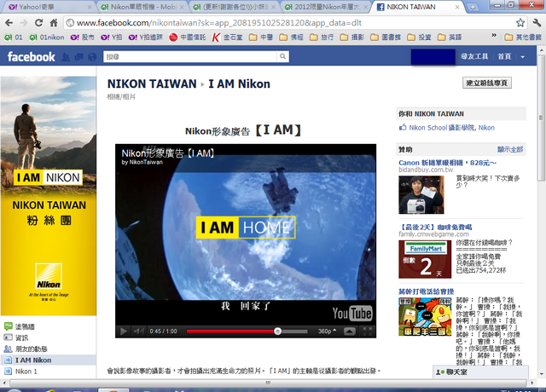Open the 圖書館 bookmark folder
This screenshot has height=392, width=546.
[386, 37]
